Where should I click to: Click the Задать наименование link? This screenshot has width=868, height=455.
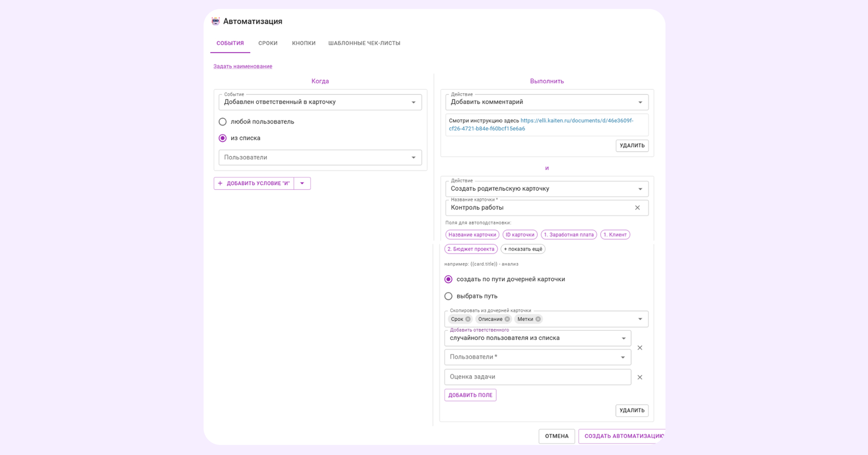(x=242, y=66)
